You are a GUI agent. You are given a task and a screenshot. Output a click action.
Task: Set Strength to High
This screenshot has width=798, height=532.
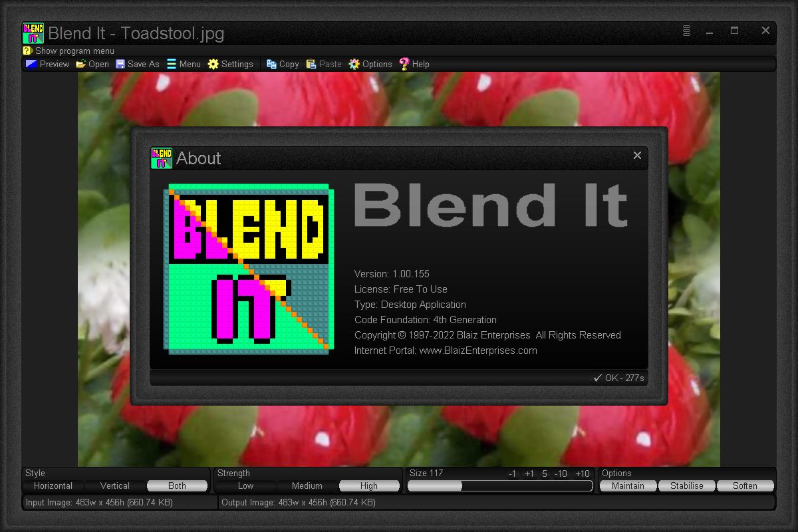(369, 485)
